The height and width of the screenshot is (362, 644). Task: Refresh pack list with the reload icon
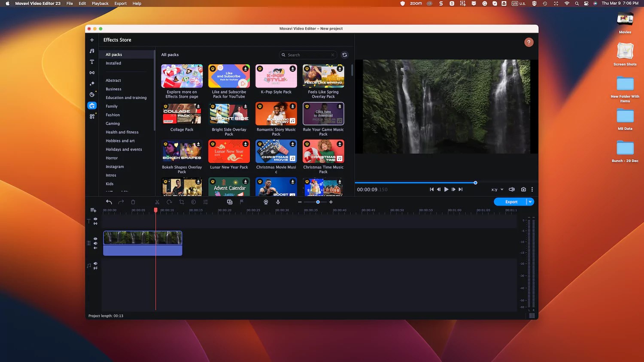[344, 55]
